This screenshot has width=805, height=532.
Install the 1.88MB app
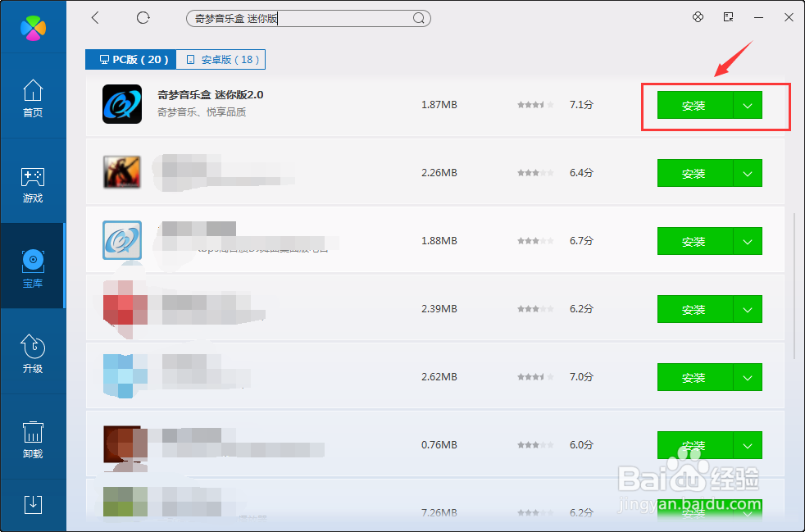point(694,241)
